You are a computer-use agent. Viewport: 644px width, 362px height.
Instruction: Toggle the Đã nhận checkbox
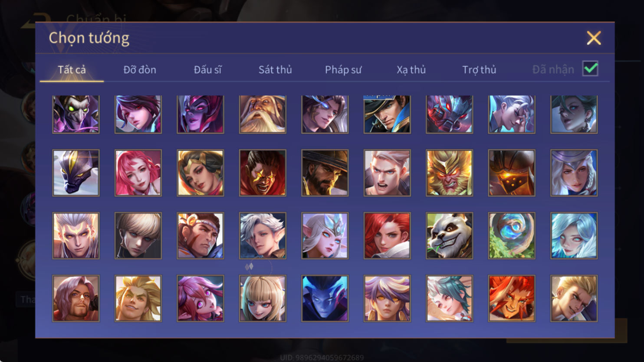point(590,68)
